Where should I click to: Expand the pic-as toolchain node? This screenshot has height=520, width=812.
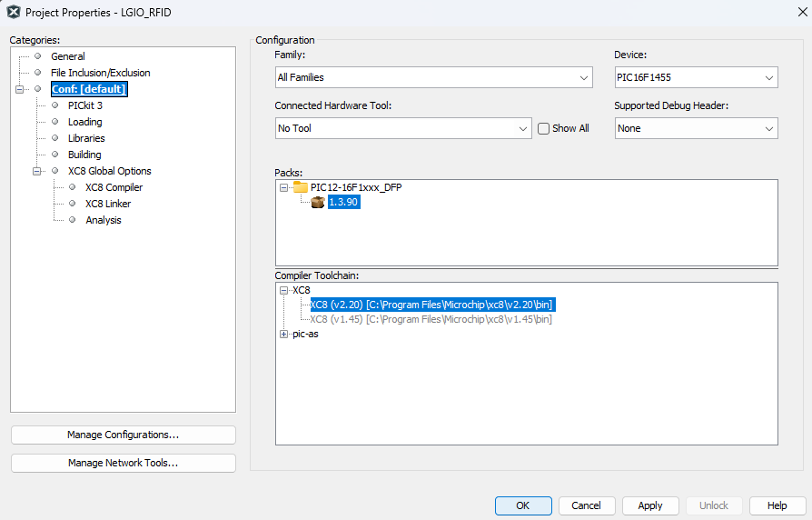[284, 335]
